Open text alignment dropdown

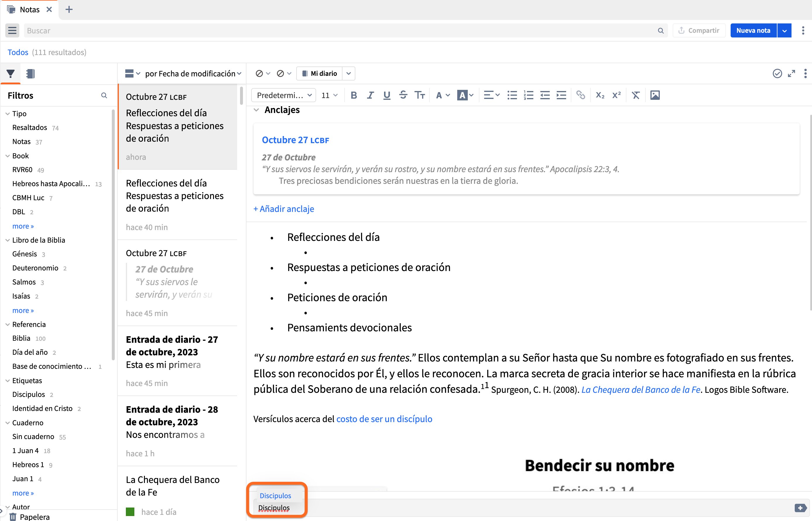pyautogui.click(x=491, y=95)
